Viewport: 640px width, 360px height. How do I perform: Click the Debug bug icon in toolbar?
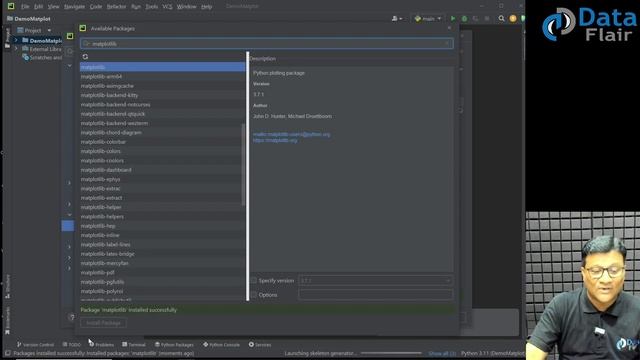pos(464,18)
